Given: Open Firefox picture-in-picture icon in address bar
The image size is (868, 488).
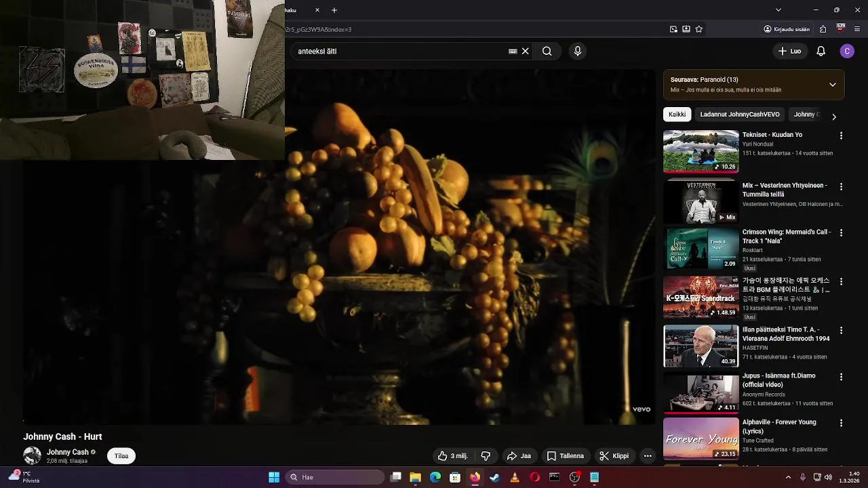Looking at the screenshot, I should click(673, 29).
